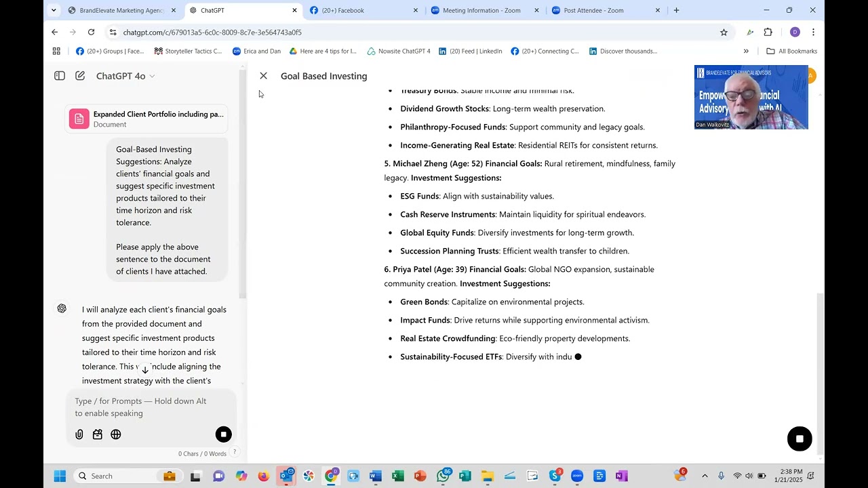Click Dan Walkovitz video thumbnail
This screenshot has height=488, width=868.
(751, 97)
